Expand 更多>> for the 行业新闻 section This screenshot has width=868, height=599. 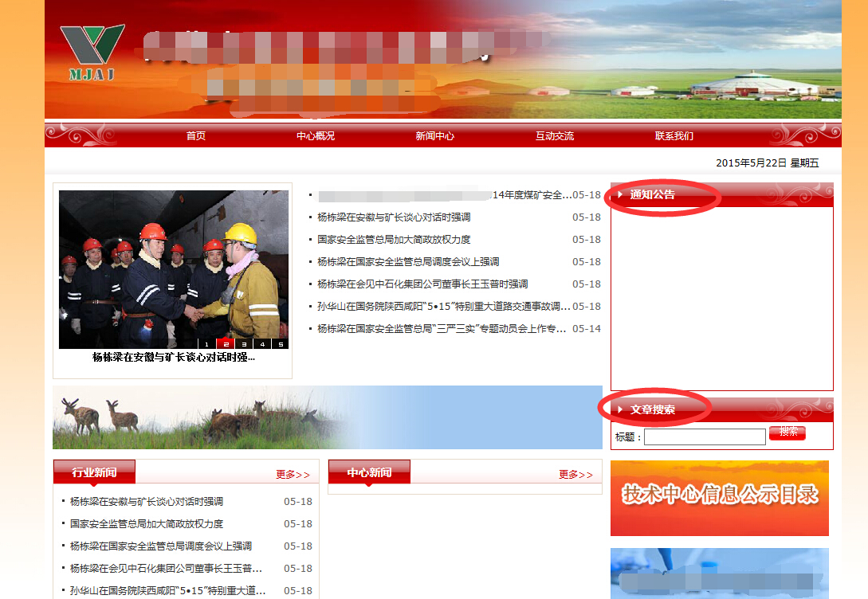click(x=293, y=475)
